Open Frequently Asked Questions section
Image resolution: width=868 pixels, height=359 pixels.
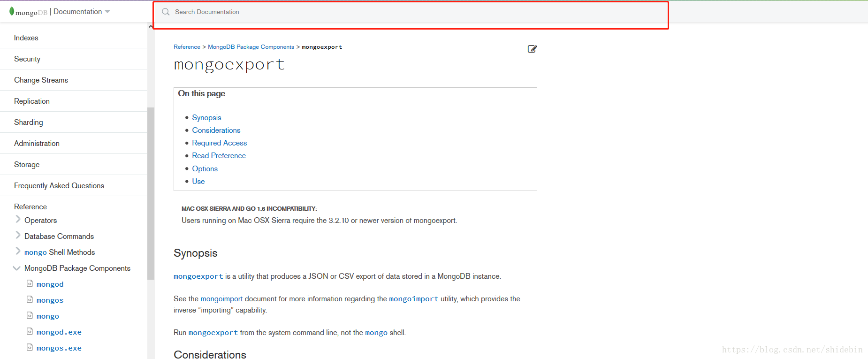tap(59, 186)
